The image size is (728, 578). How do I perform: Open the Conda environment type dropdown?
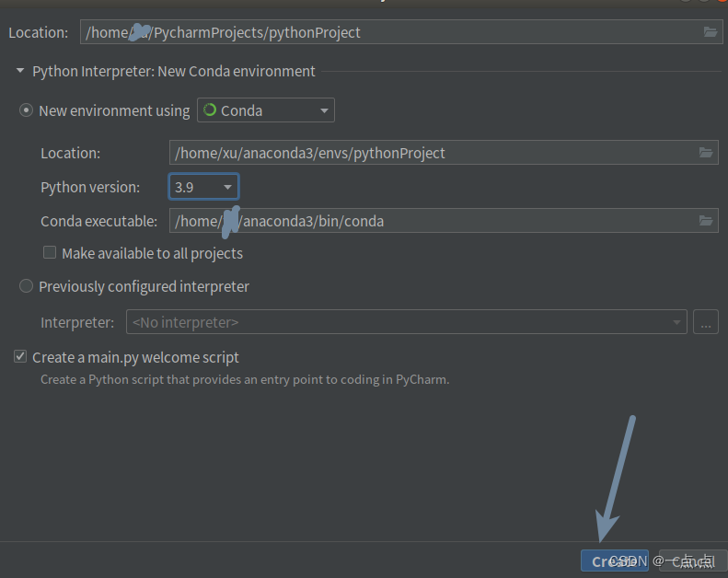click(x=266, y=110)
